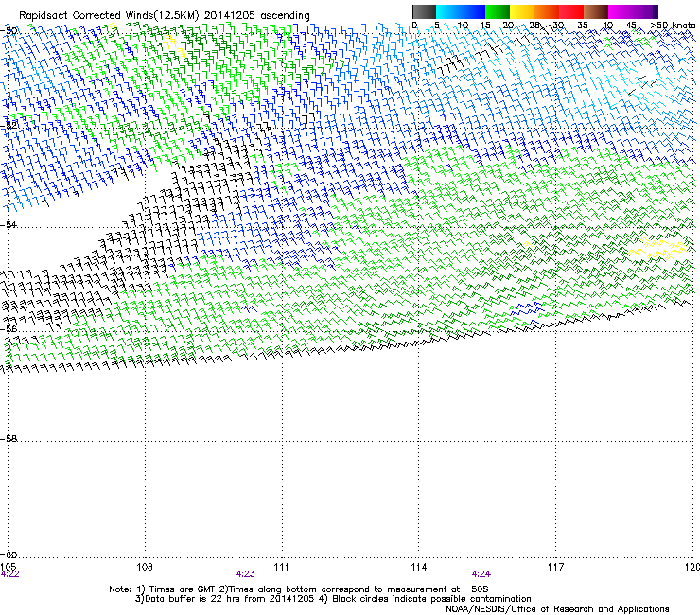Click the '35' tick label on the legend

(x=583, y=26)
